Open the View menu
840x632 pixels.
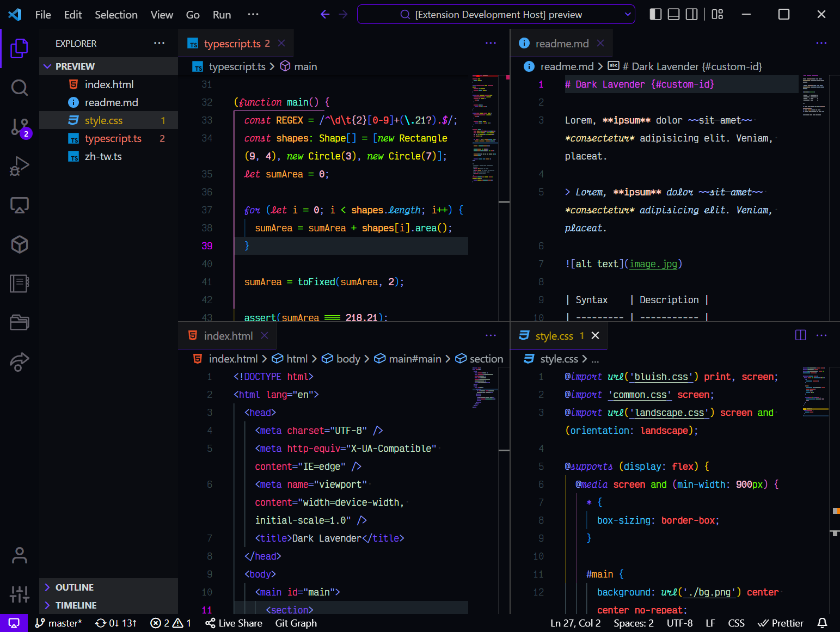[162, 15]
